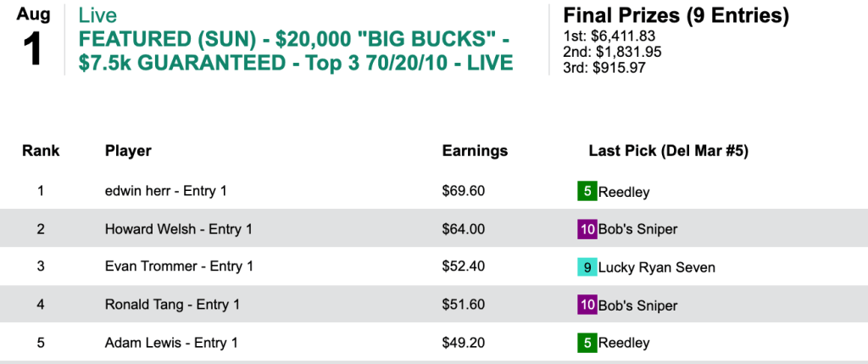Image resolution: width=868 pixels, height=364 pixels.
Task: View Adam Lewis - Entry 1 entry
Action: tap(171, 343)
